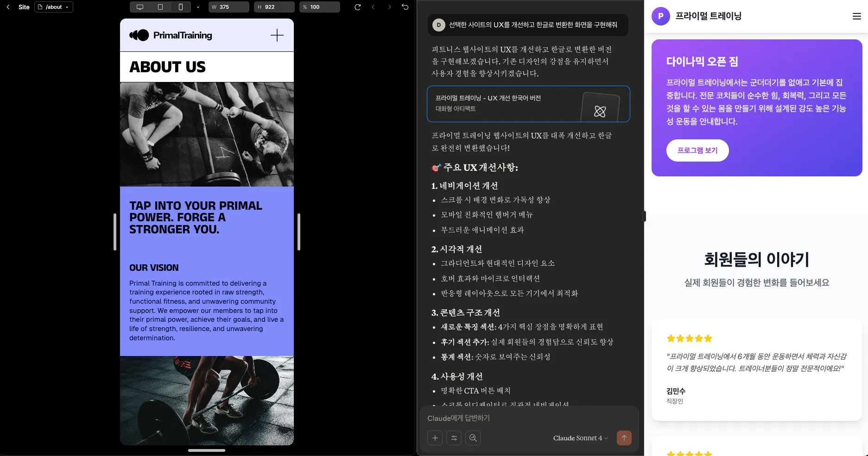Click the 프로그램 보기 button
868x456 pixels.
coord(697,150)
